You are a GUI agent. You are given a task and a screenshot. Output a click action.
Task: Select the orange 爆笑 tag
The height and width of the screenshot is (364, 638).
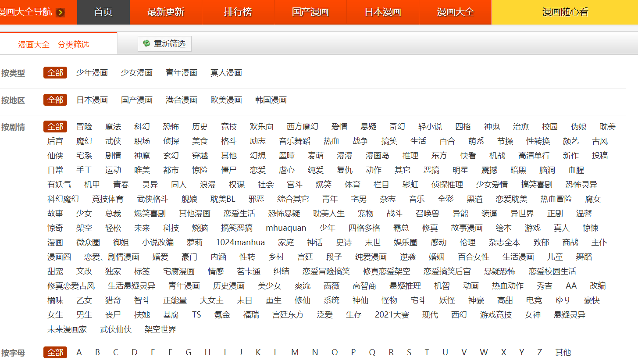[323, 185]
